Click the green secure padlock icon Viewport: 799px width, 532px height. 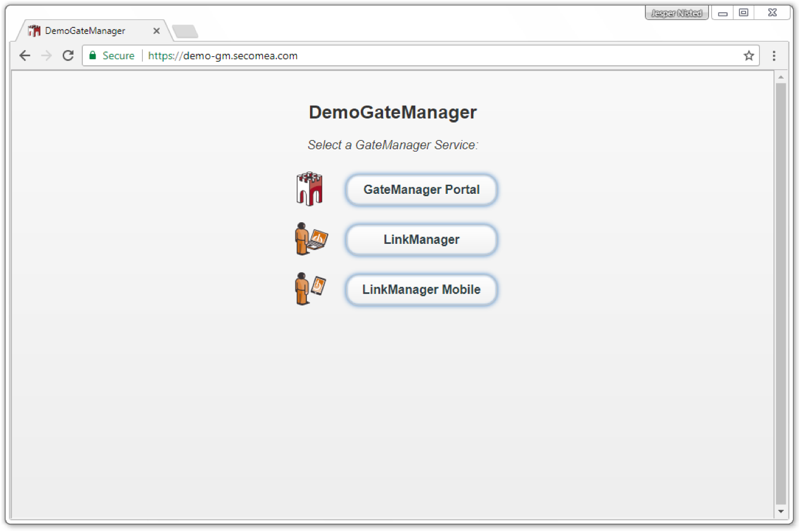(92, 56)
